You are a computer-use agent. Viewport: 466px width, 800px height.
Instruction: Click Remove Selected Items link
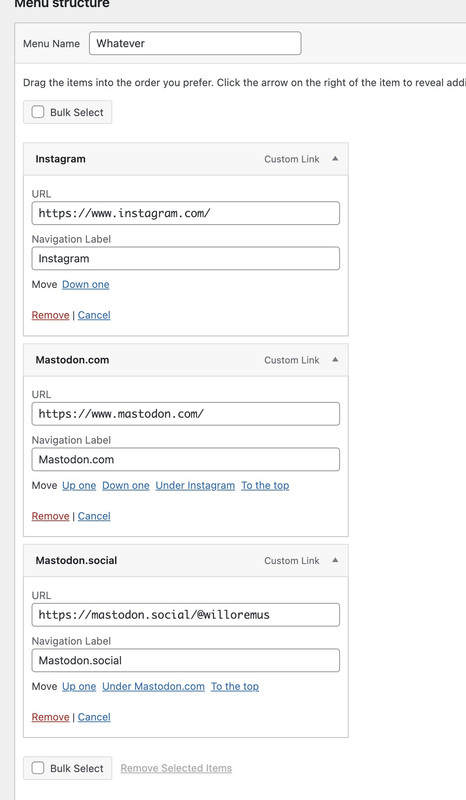[x=176, y=768]
